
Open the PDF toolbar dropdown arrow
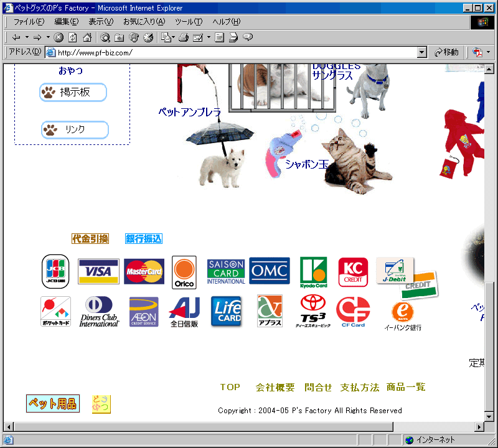pos(489,52)
